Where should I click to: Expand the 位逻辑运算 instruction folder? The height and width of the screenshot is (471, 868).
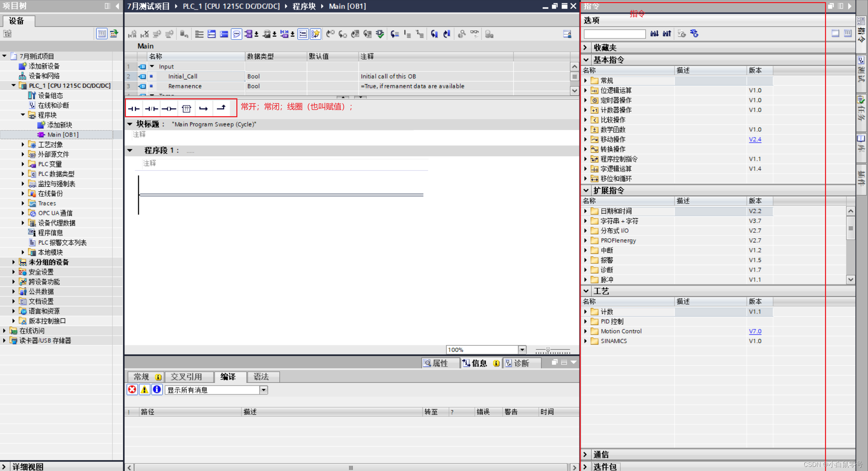(586, 90)
